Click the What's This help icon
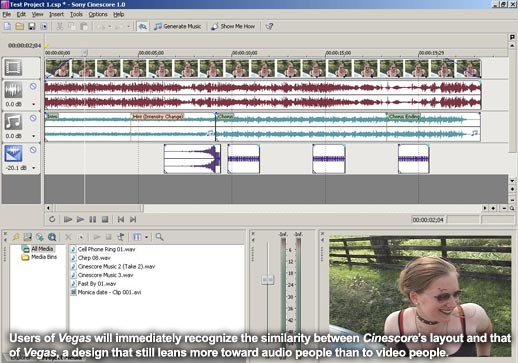Screen dimensions: 518x363 (269, 26)
